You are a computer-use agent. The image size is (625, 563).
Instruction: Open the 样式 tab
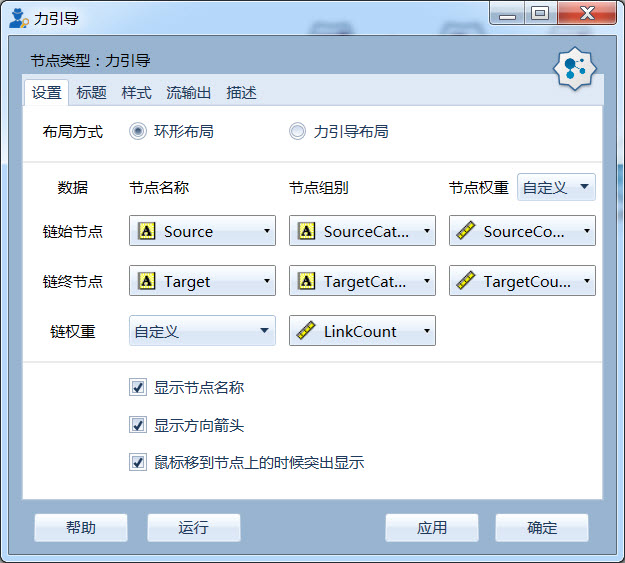136,93
